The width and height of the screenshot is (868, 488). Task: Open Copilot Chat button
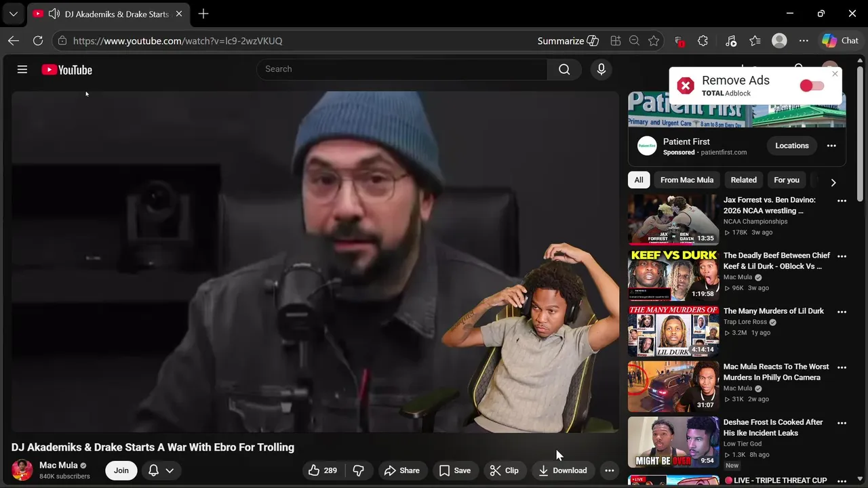click(840, 41)
